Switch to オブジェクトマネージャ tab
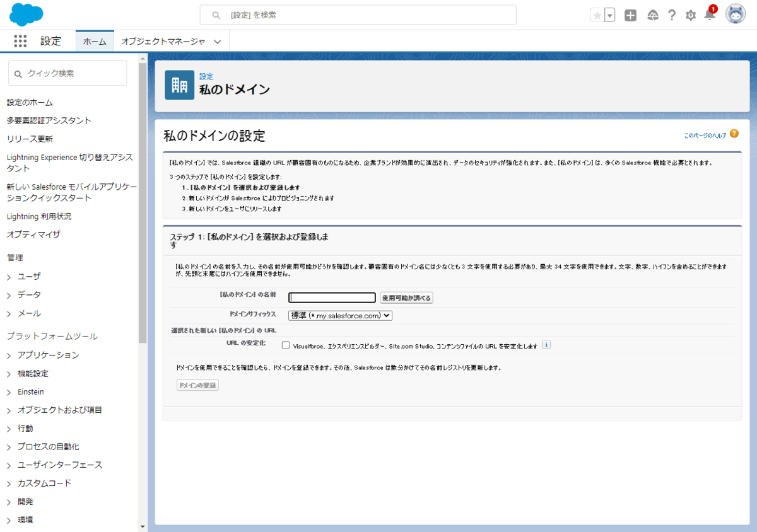The width and height of the screenshot is (757, 532). click(x=163, y=41)
